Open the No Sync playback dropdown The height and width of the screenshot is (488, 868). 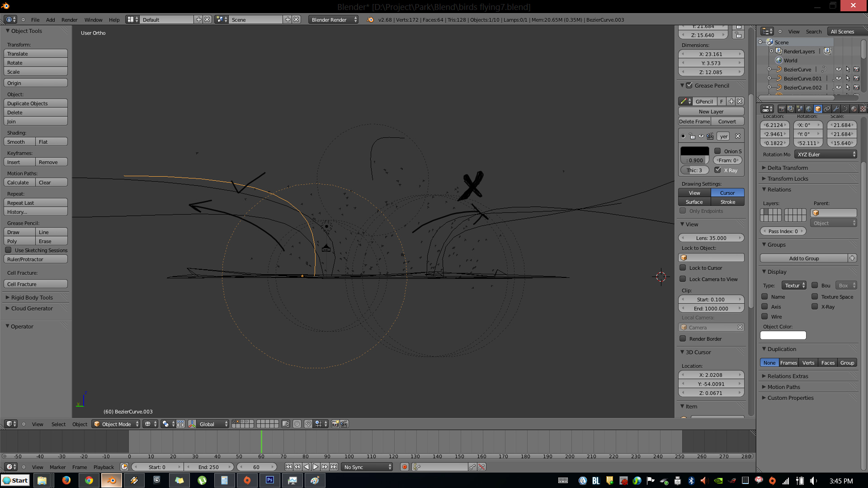(367, 467)
